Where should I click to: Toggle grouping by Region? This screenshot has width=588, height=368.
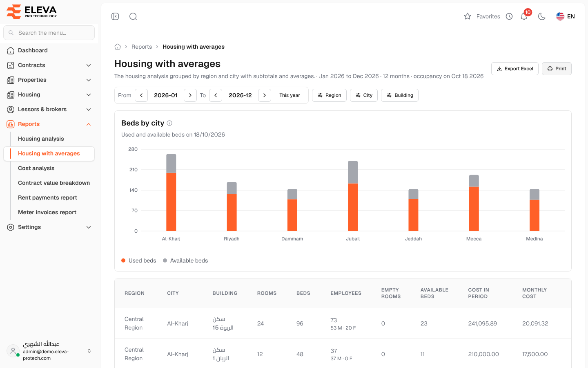click(329, 95)
